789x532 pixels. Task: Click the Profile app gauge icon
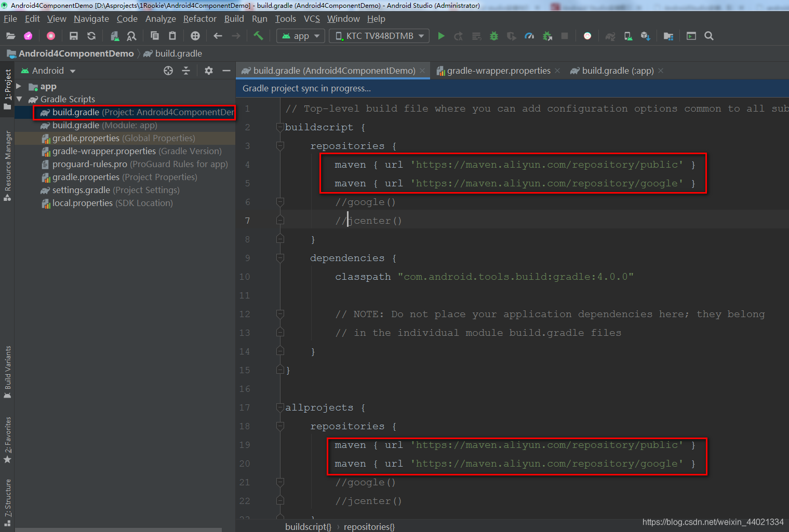click(529, 36)
